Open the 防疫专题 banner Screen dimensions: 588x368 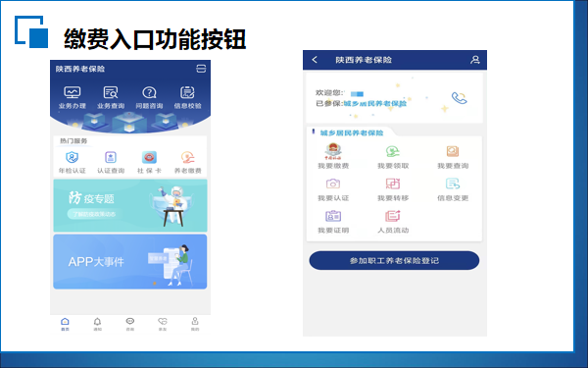(x=130, y=205)
